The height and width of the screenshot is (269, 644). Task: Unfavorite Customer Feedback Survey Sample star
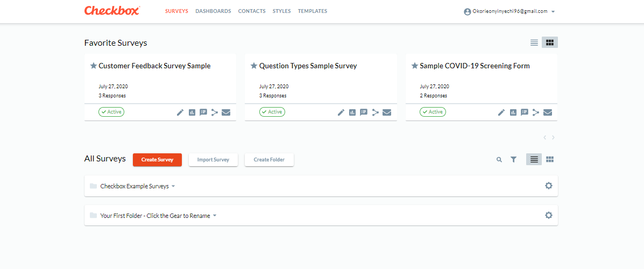[94, 66]
